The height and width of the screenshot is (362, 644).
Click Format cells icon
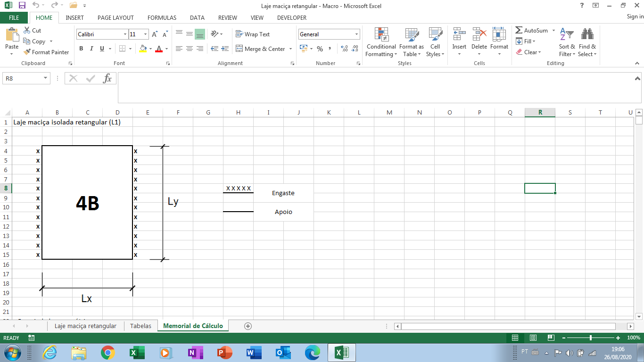pos(499,34)
